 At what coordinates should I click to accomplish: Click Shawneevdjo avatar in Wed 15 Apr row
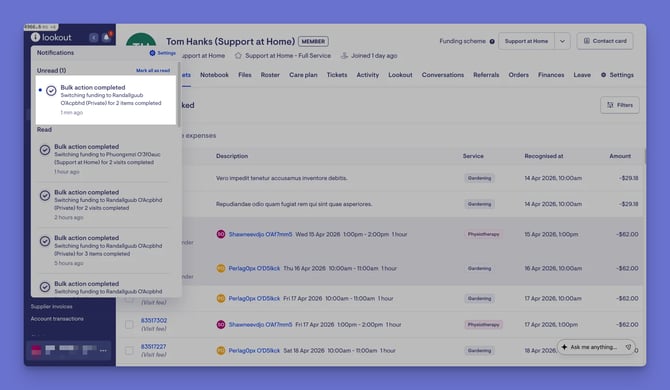click(220, 234)
